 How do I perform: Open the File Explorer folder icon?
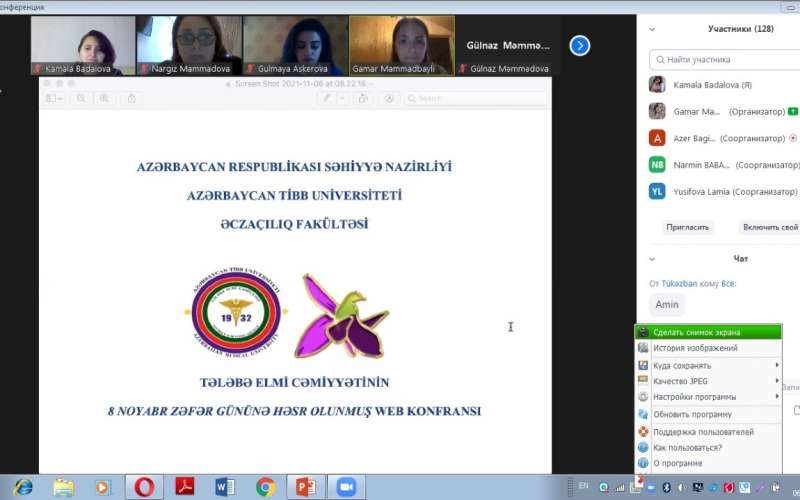click(x=64, y=487)
